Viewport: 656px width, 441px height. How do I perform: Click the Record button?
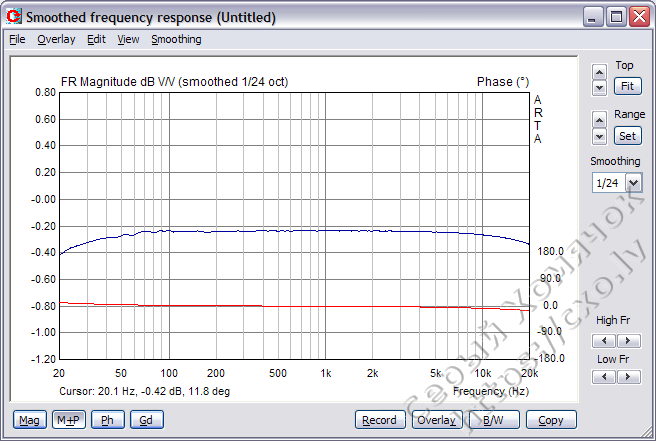coord(380,420)
